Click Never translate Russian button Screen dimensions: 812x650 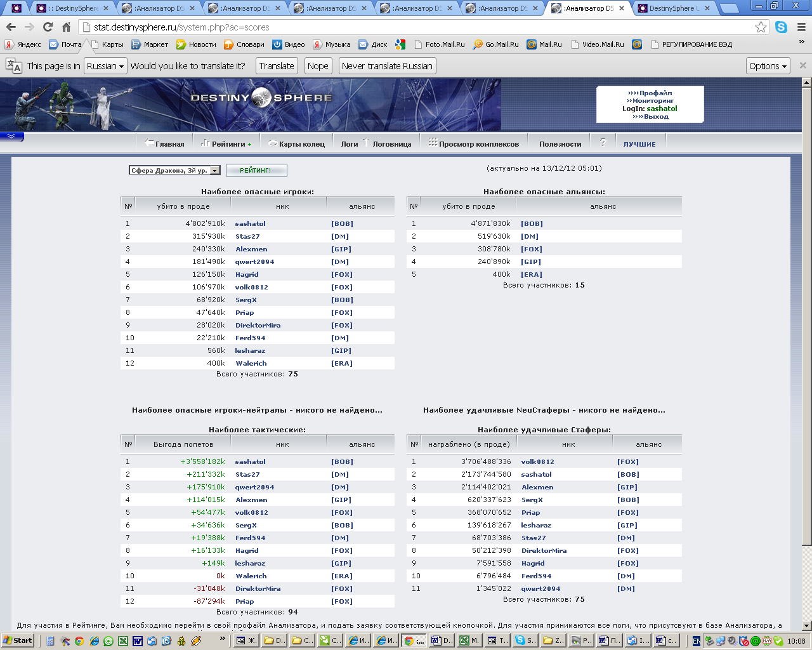pos(387,66)
